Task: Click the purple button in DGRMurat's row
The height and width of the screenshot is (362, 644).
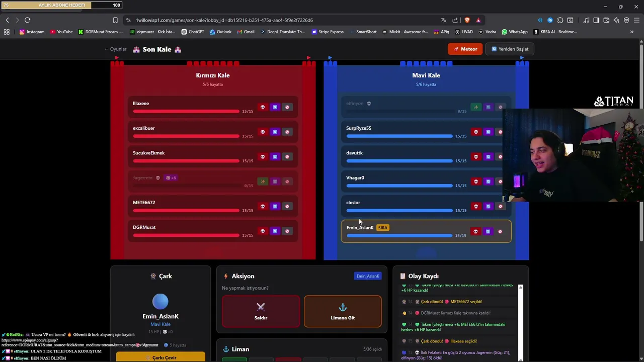Action: [x=275, y=231]
